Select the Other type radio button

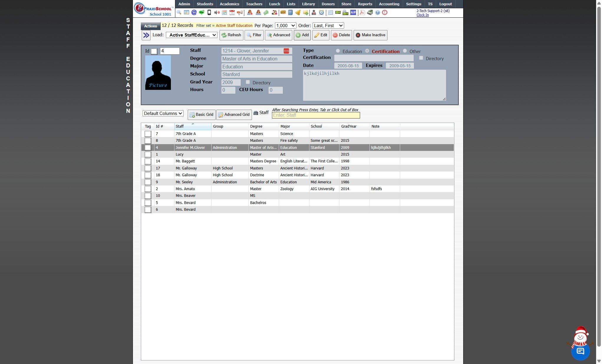[x=405, y=51]
